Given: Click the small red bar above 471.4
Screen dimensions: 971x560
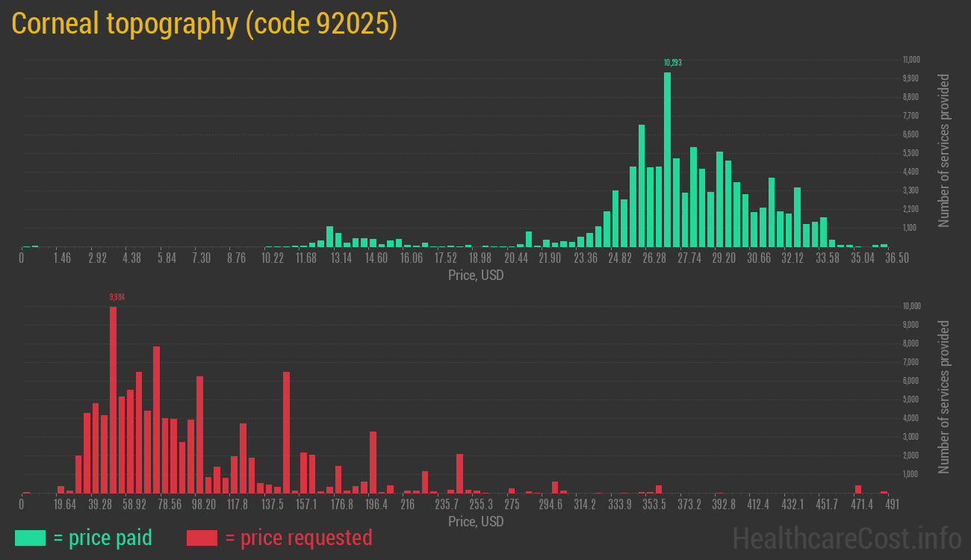Looking at the screenshot, I should (x=858, y=489).
